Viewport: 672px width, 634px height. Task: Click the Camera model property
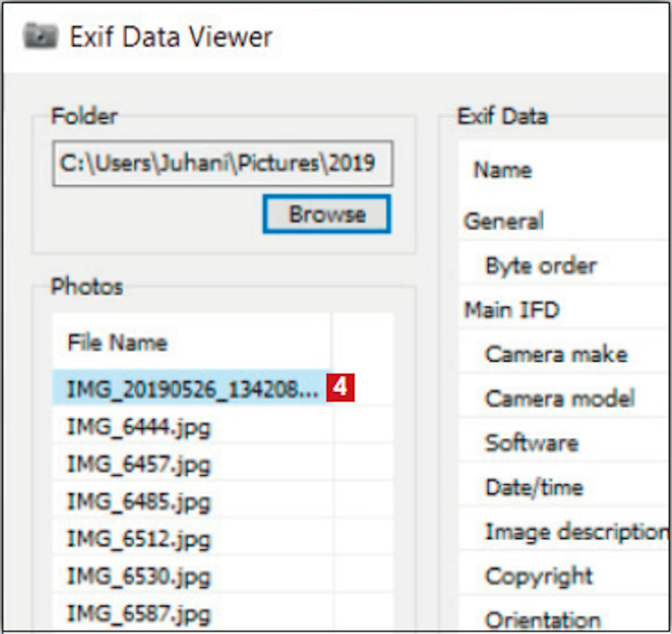[x=560, y=398]
